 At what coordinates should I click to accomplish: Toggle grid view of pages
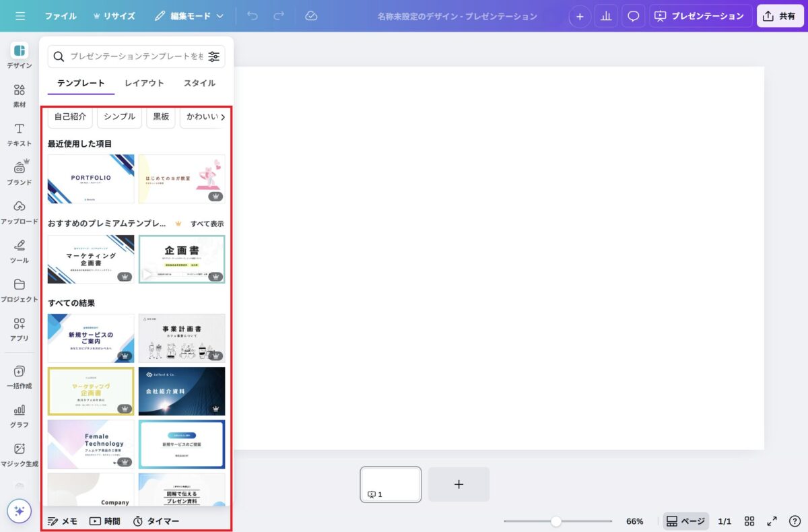(749, 521)
